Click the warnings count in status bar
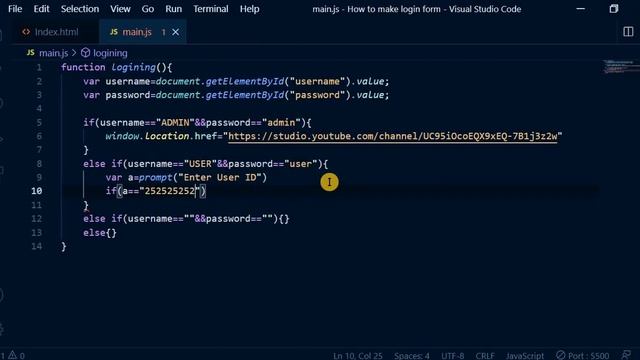Viewport: 640px width, 360px height. pyautogui.click(x=17, y=356)
